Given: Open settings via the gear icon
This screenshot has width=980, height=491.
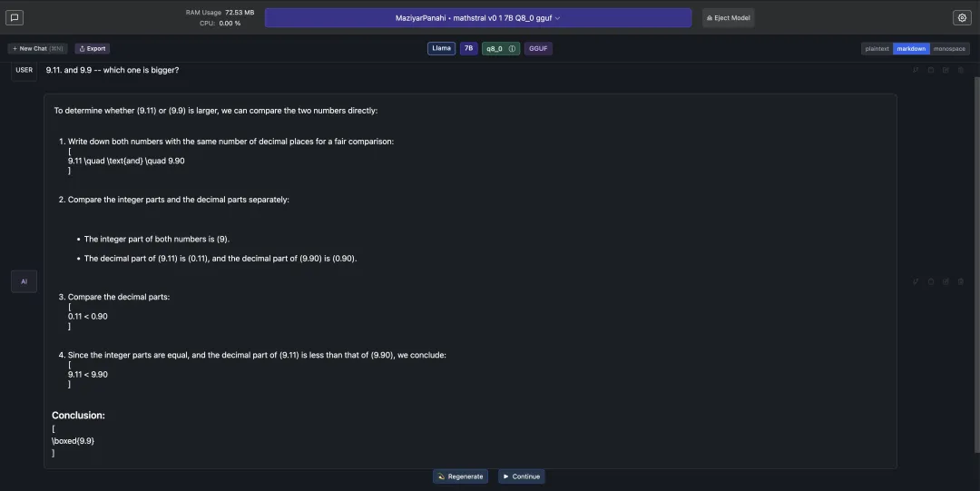Looking at the screenshot, I should tap(962, 17).
